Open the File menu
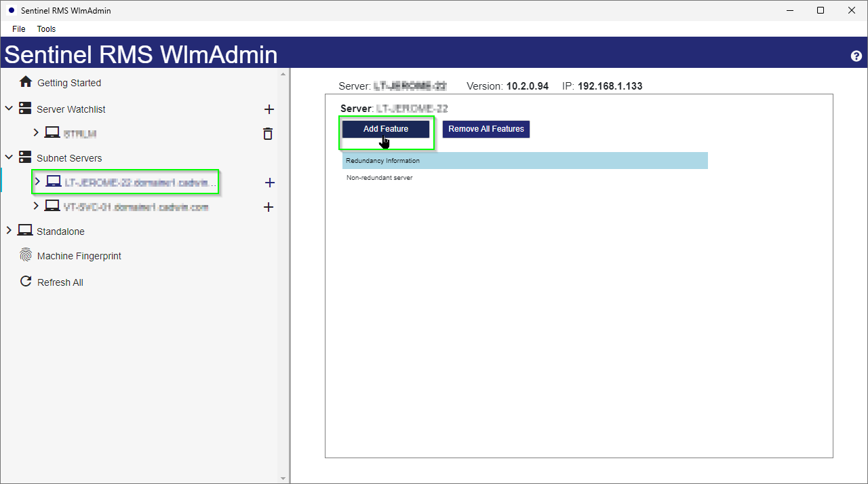The image size is (868, 484). tap(18, 29)
